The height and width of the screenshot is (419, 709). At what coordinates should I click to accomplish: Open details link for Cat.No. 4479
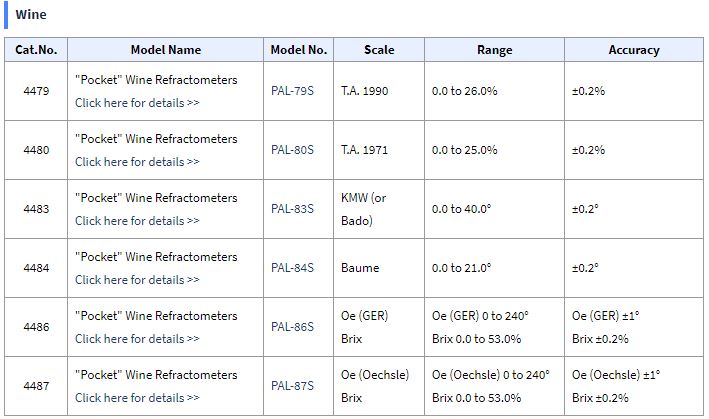[137, 103]
